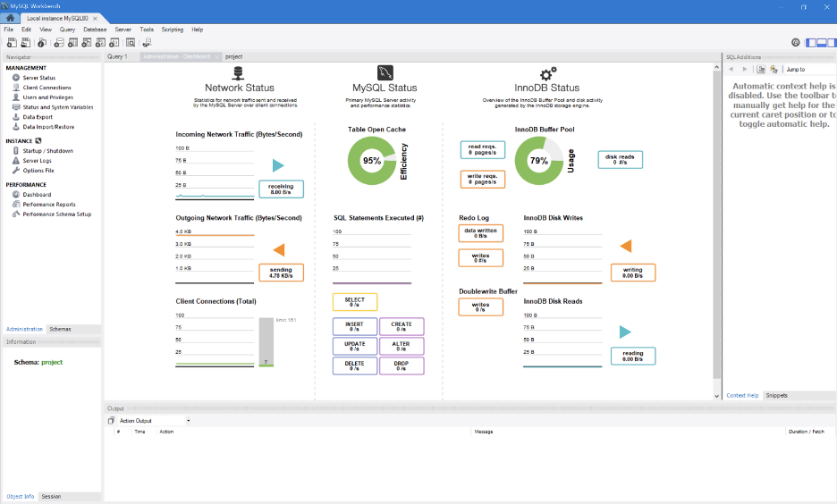The width and height of the screenshot is (837, 504).
Task: Click search table data toolbar icon
Action: point(131,43)
